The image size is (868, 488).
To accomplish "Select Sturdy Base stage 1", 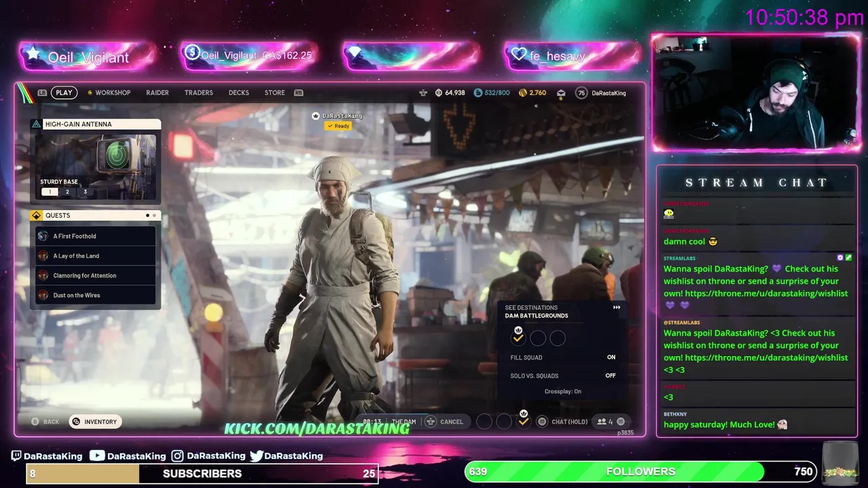I will tap(50, 192).
